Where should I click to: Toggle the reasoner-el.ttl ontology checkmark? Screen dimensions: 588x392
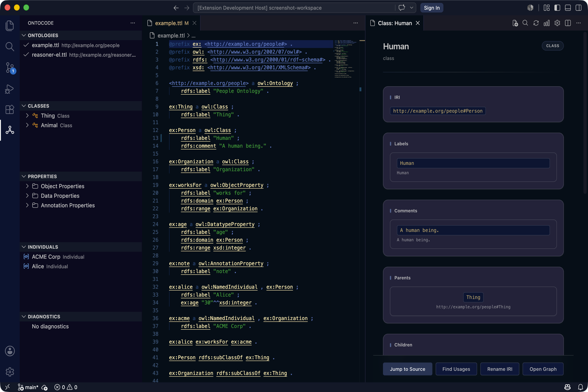click(26, 55)
